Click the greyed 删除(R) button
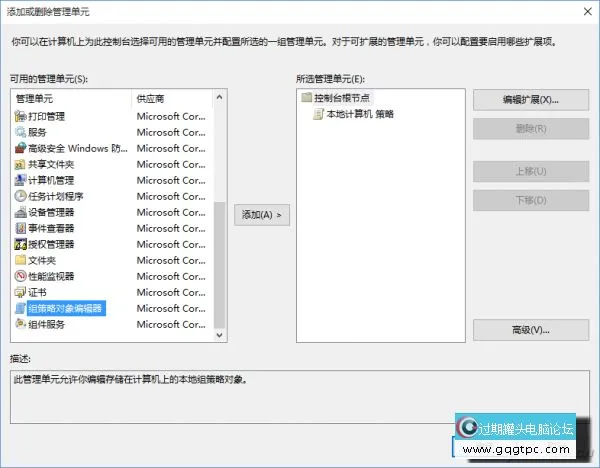Screen dimensions: 600x468 coord(531,129)
